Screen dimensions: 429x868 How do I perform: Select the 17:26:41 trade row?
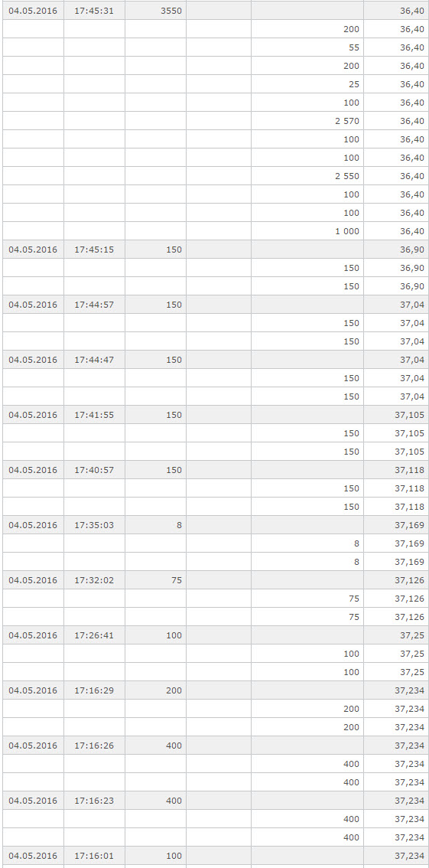216,635
